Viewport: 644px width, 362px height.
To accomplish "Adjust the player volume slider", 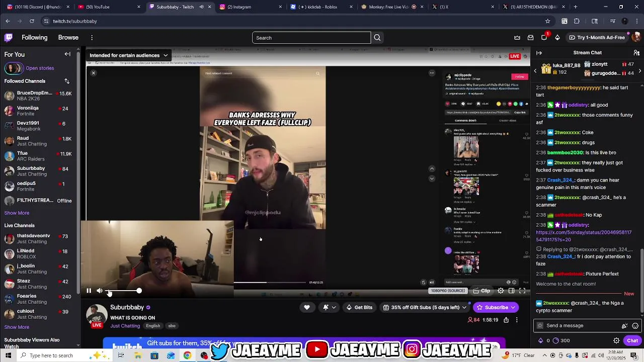I will point(124,291).
